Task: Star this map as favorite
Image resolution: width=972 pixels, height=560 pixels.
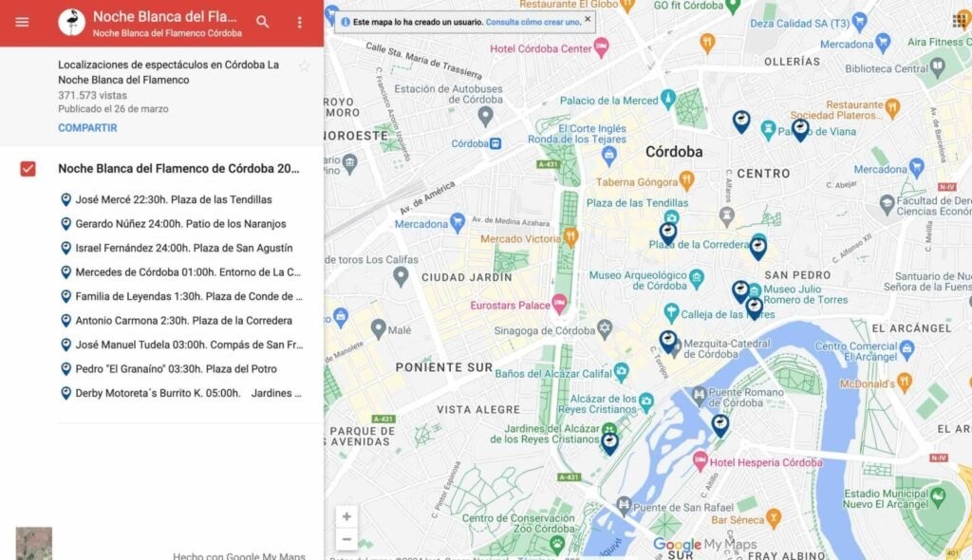Action: 304,65
